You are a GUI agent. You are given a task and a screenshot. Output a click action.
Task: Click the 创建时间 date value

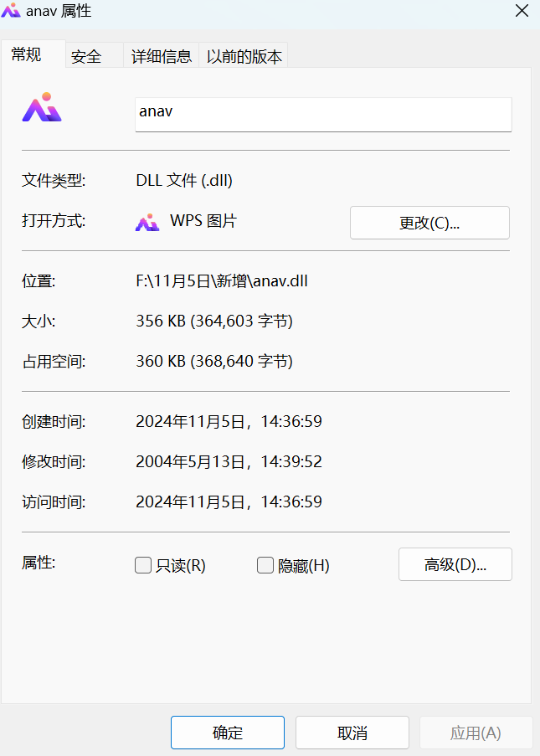pyautogui.click(x=229, y=421)
